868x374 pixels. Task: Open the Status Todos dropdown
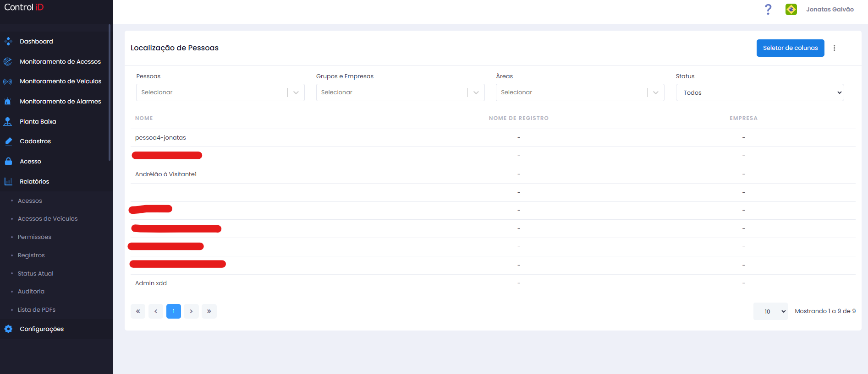click(760, 92)
